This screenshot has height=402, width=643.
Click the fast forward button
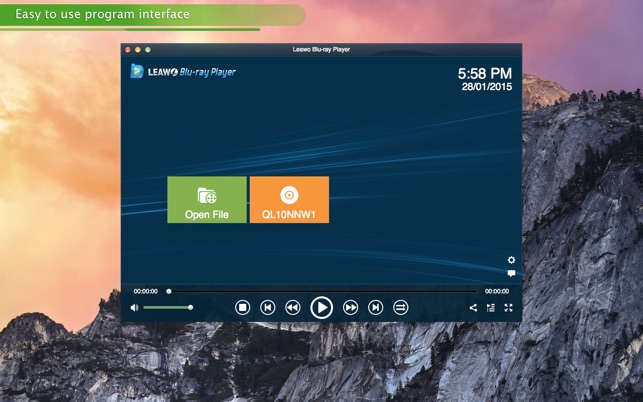click(350, 307)
